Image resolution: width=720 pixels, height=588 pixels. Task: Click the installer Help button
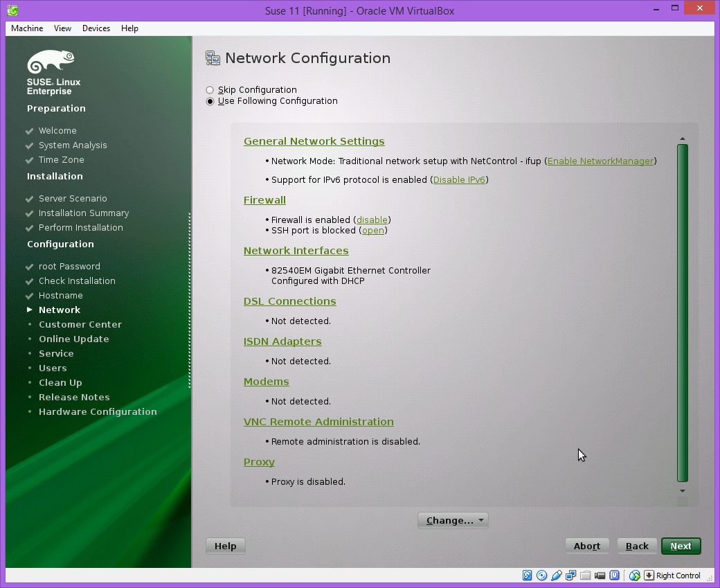226,546
